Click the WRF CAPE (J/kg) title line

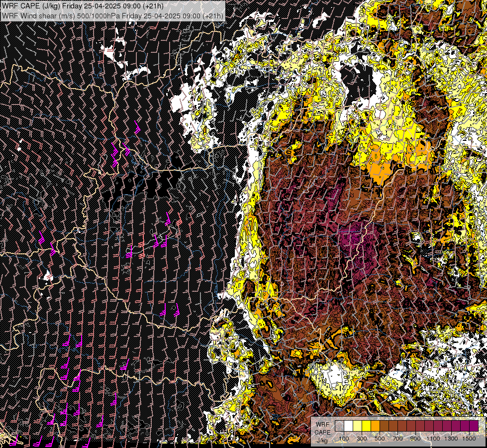[83, 6]
